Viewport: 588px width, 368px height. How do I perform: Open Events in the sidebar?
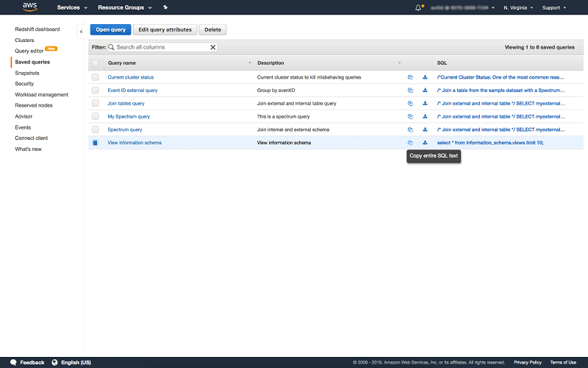pyautogui.click(x=23, y=127)
